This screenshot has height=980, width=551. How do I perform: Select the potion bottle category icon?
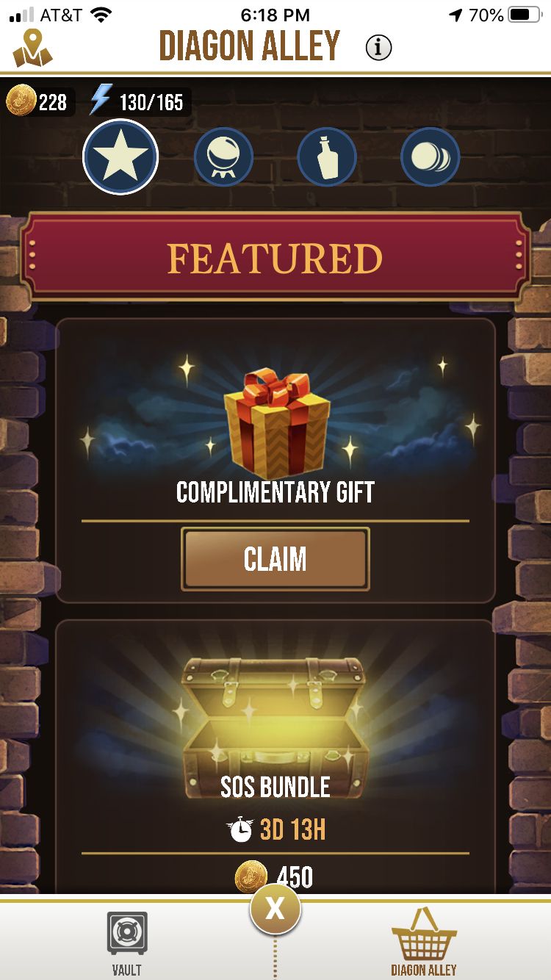[x=327, y=156]
